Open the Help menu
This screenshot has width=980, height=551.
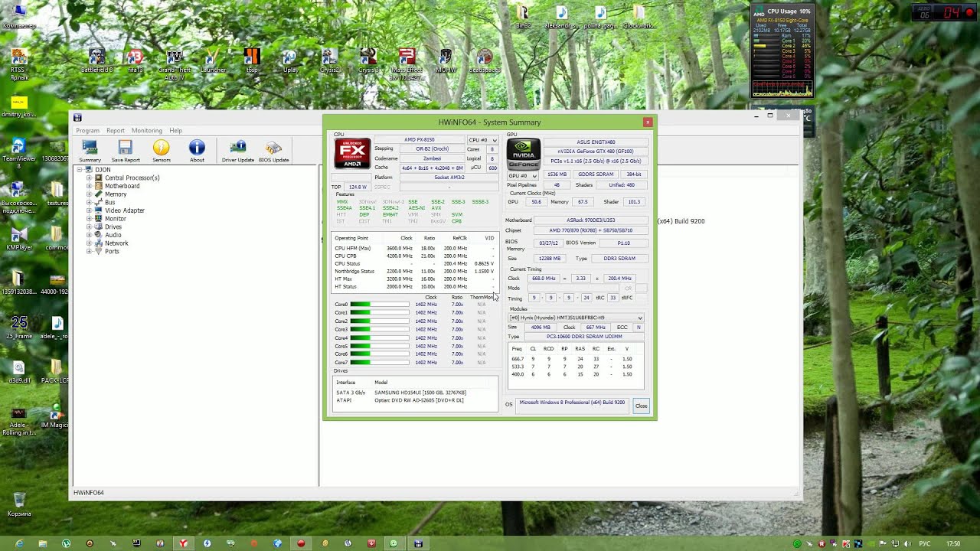176,131
